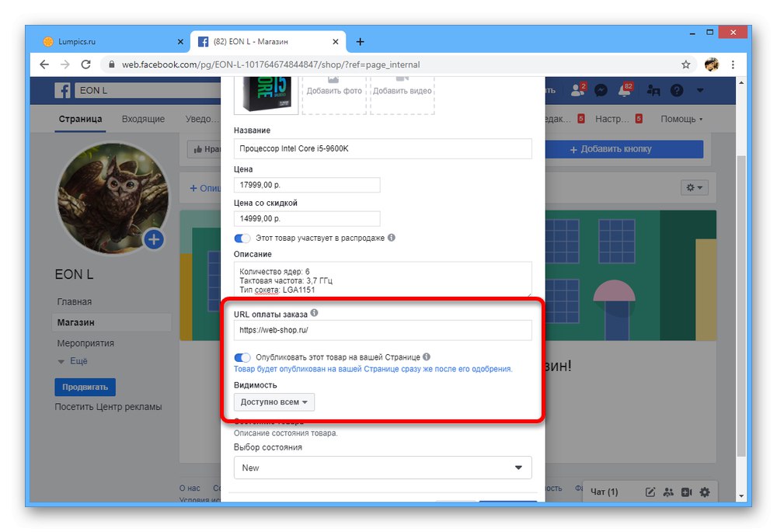Close the EON L - Магазин tab
This screenshot has height=532, width=777.
coord(336,42)
